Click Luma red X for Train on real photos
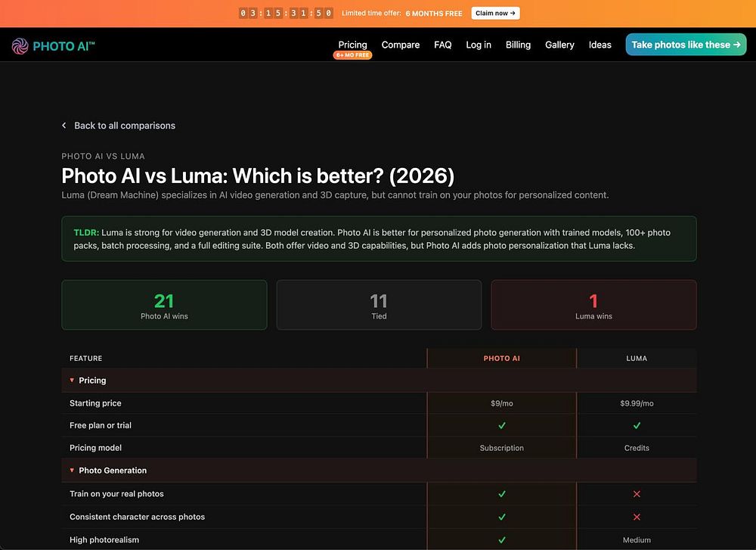Viewport: 756px width, 550px height. click(x=637, y=494)
